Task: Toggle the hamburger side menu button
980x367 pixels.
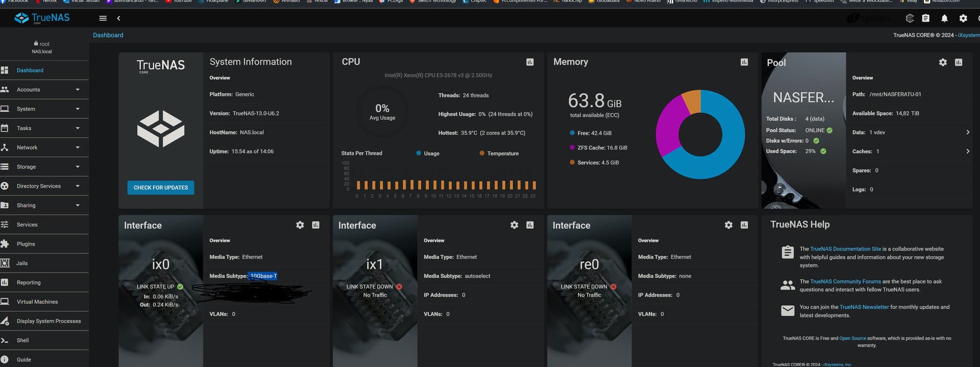Action: click(x=103, y=18)
